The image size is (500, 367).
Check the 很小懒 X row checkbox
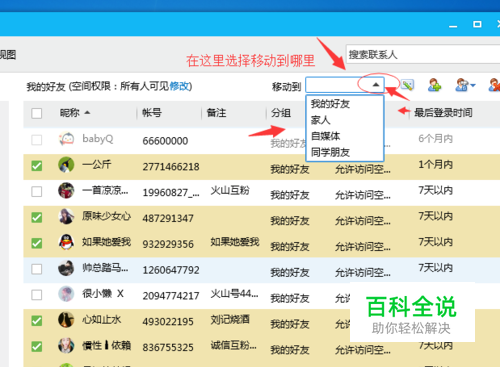pos(37,295)
